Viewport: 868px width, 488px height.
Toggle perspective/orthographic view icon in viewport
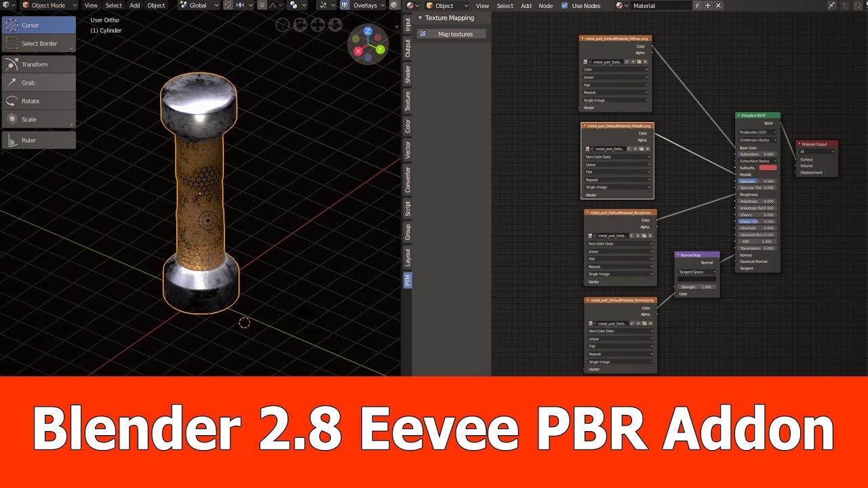(x=283, y=26)
